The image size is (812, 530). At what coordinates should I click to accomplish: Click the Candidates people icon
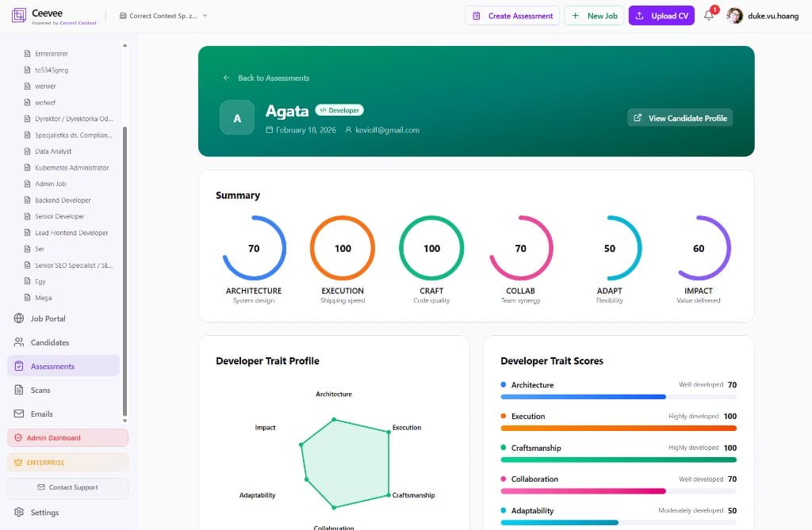[18, 342]
